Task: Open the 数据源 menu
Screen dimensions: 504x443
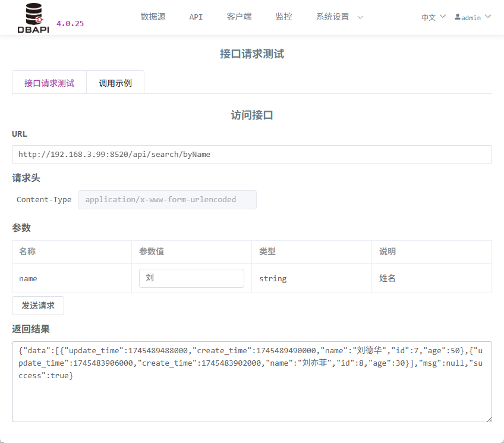Action: pyautogui.click(x=153, y=17)
